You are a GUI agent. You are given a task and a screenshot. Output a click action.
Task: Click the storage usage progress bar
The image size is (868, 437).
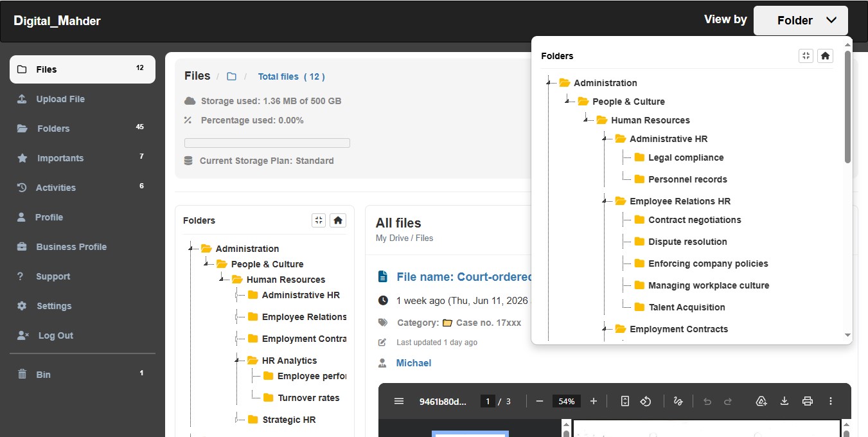click(267, 143)
